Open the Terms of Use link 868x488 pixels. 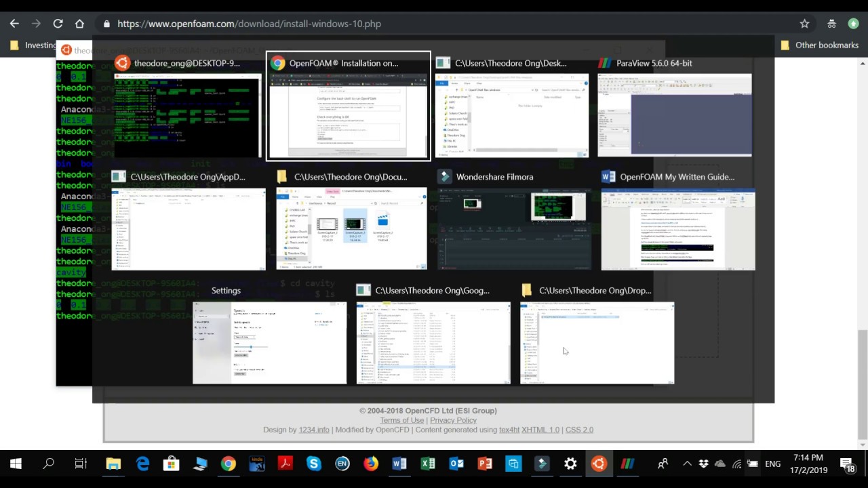coord(401,420)
